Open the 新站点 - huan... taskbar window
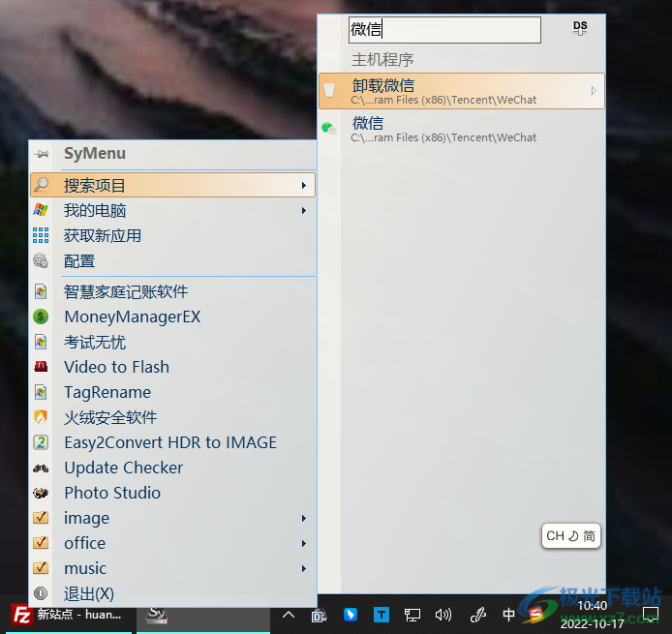 coord(69,616)
